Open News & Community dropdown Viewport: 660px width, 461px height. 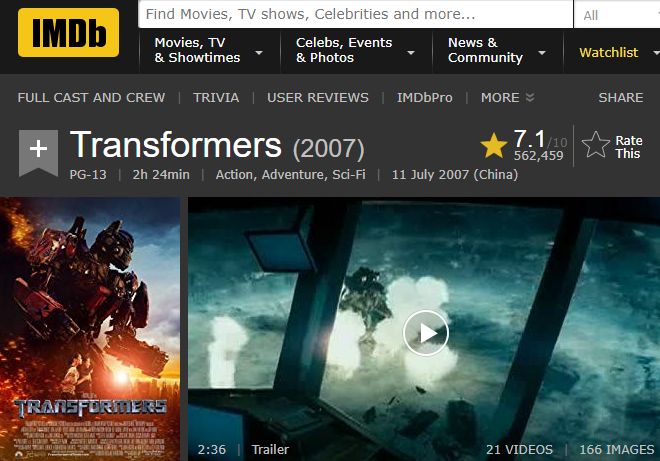pos(497,50)
